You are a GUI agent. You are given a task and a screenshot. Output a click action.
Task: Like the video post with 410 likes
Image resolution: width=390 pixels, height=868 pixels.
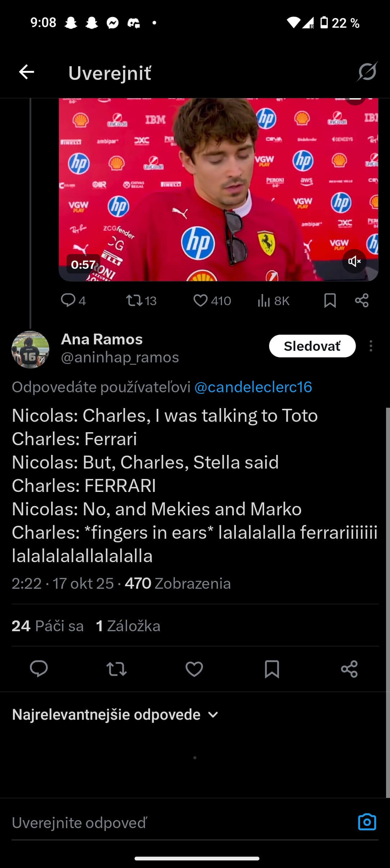(212, 300)
